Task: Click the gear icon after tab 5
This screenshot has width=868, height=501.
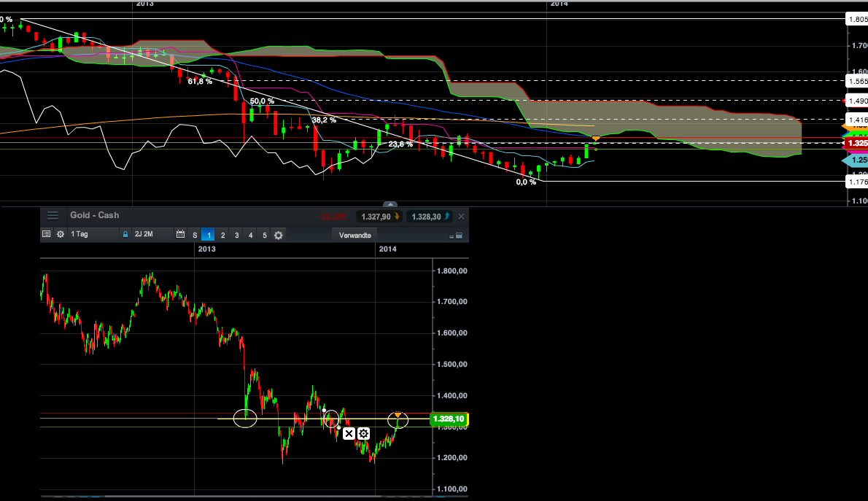Action: 277,234
